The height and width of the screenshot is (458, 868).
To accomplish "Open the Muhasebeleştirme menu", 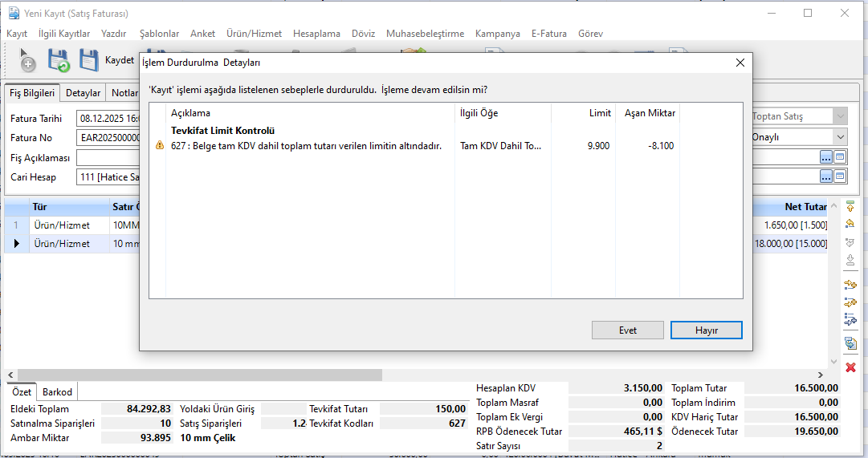I will [425, 34].
